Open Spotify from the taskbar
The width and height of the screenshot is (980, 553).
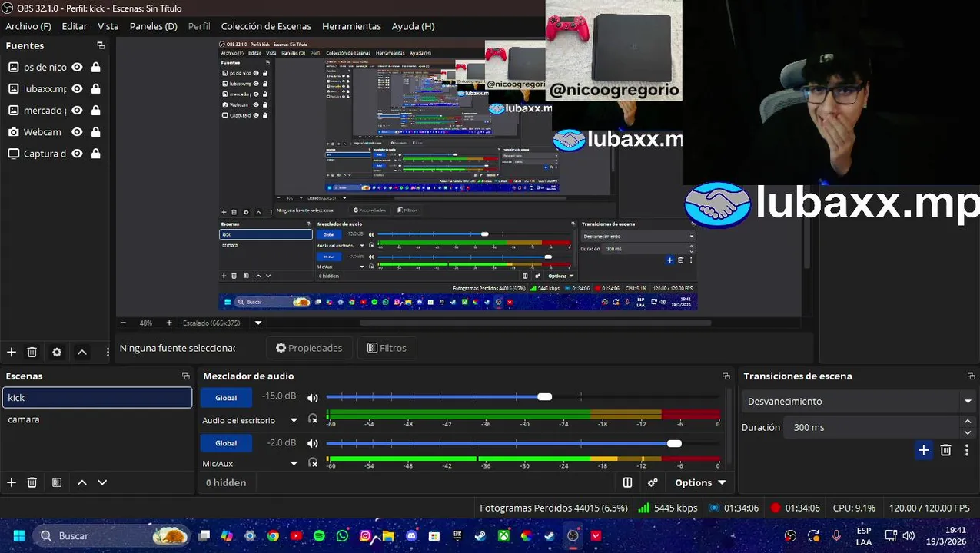click(x=319, y=536)
